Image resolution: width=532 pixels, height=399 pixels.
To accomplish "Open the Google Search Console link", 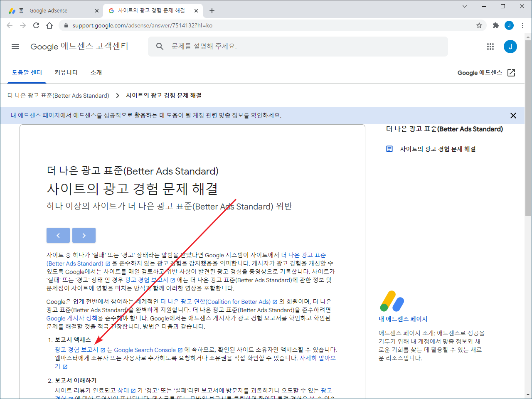I will click(x=148, y=350).
